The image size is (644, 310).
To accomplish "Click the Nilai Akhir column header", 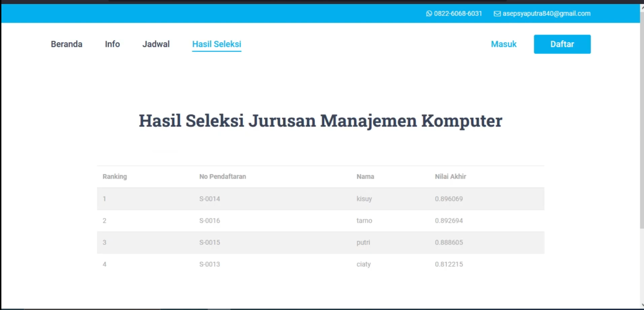I will click(450, 176).
